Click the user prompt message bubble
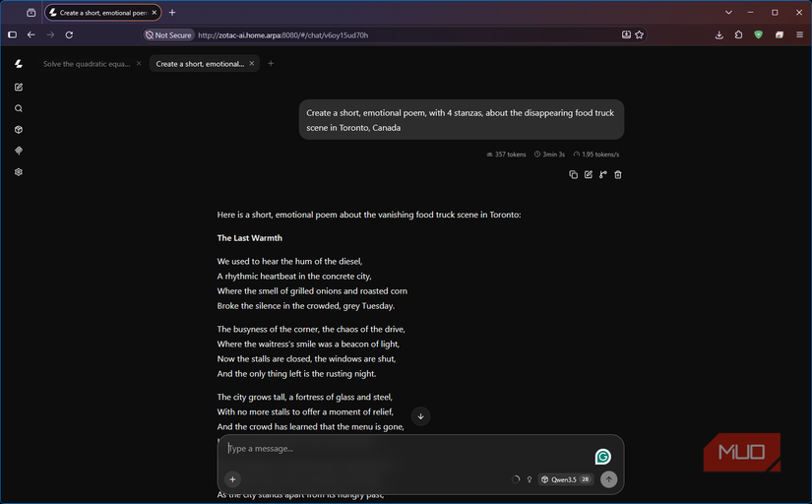The image size is (812, 504). coord(462,120)
